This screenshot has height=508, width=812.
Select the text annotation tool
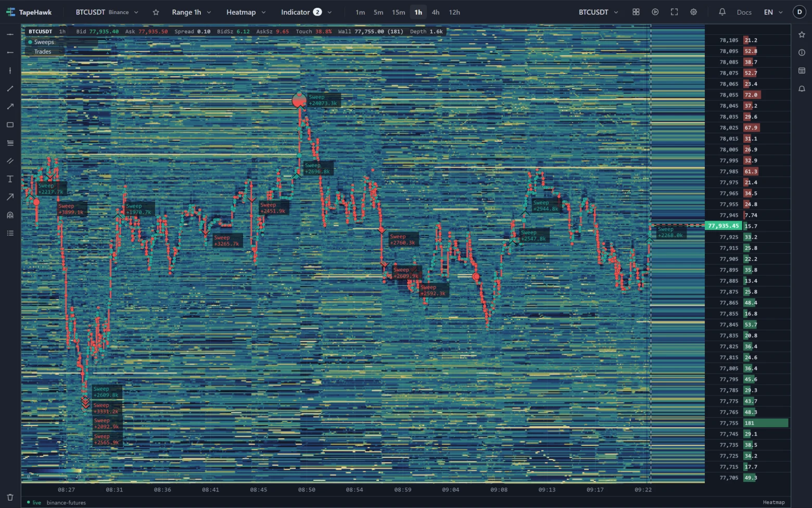coord(10,179)
